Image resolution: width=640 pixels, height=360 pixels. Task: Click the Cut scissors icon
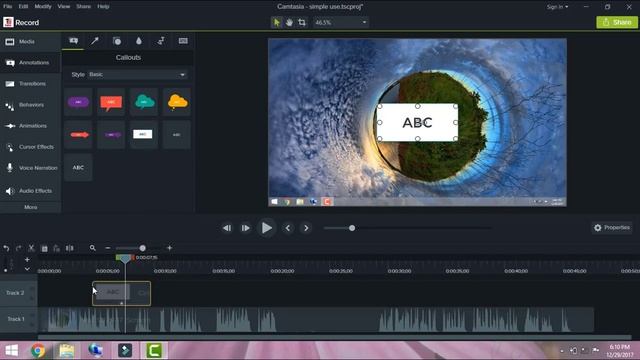point(31,248)
